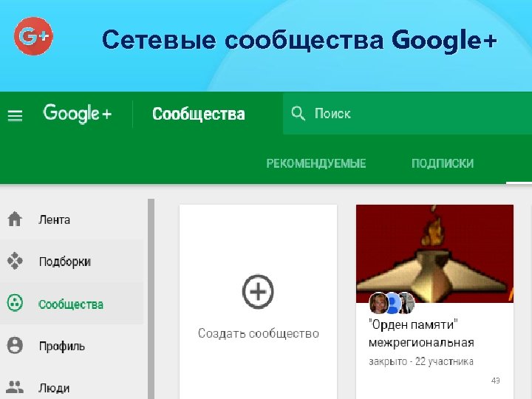Click the Люди people icon
The image size is (532, 399).
point(15,387)
